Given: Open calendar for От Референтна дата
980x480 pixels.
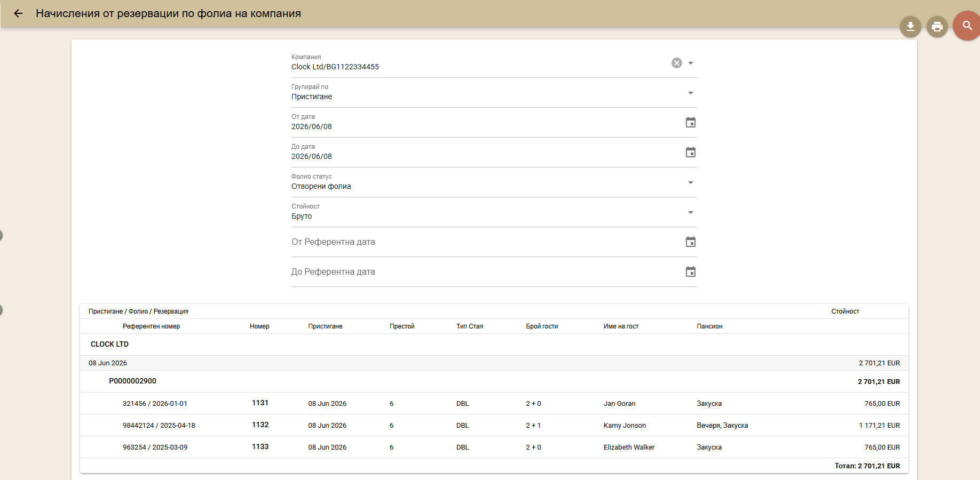Looking at the screenshot, I should pos(691,242).
